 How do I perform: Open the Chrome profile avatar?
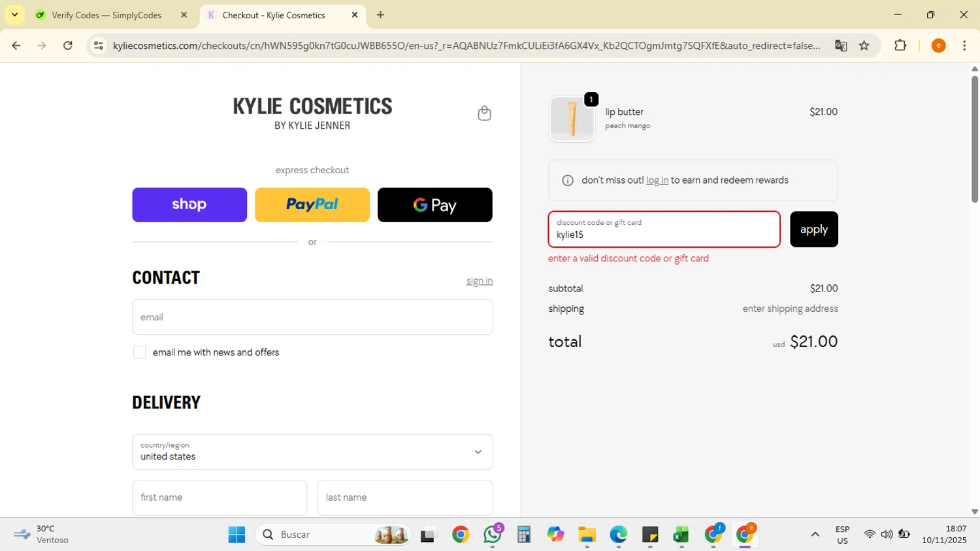pyautogui.click(x=938, y=46)
